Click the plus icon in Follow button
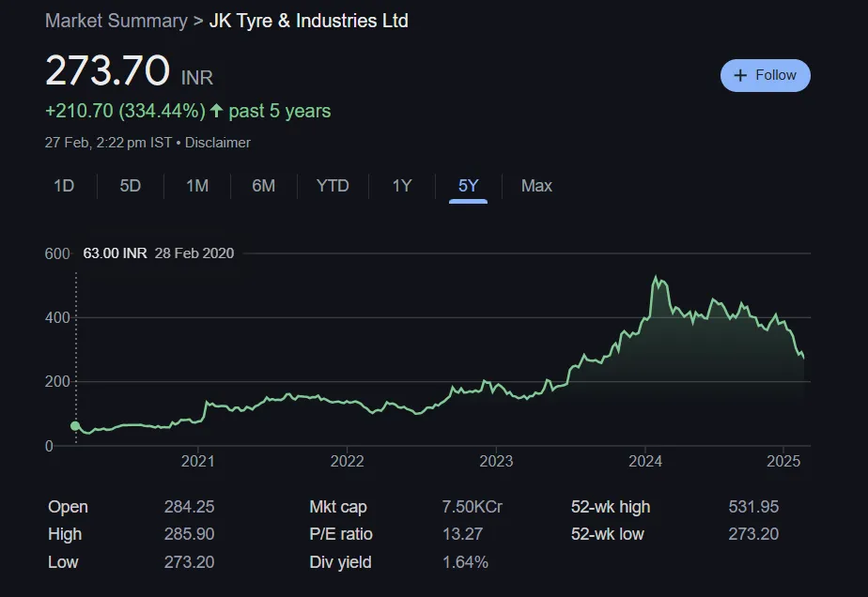The image size is (868, 597). 740,75
